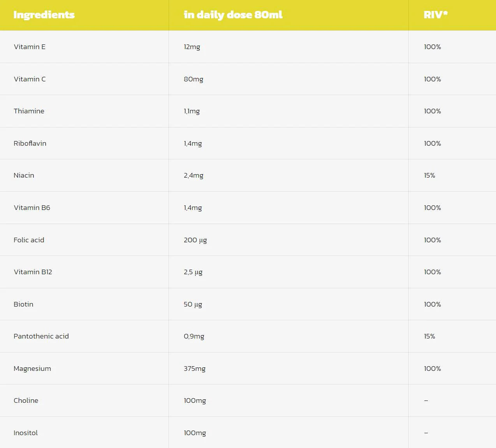Select the Niacin 15% RIV value

429,175
